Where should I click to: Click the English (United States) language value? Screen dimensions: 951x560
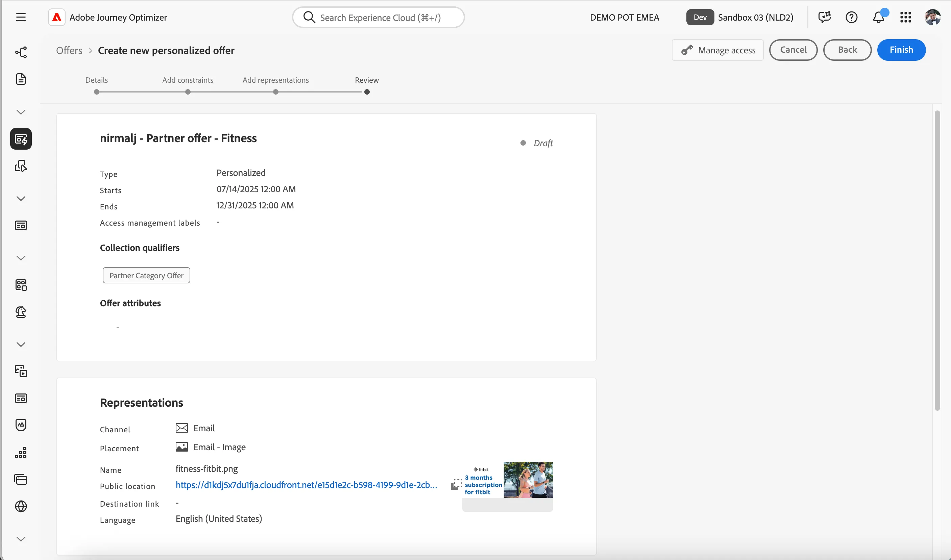click(x=219, y=519)
